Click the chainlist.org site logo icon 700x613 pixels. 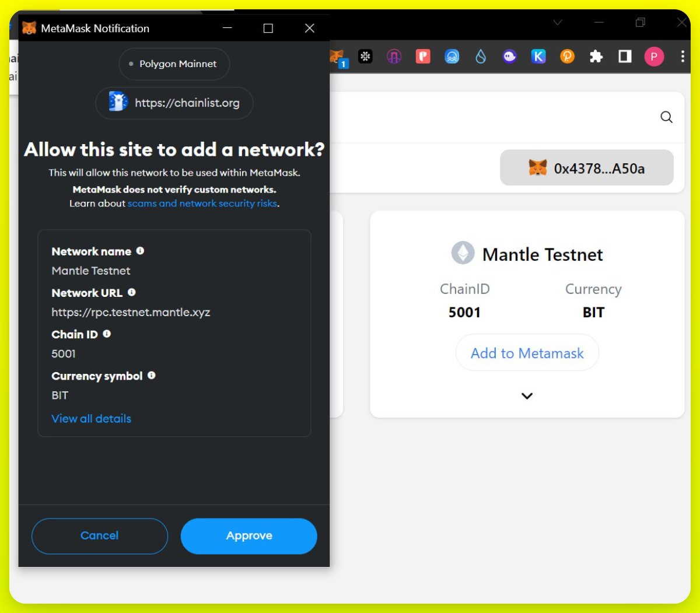[x=118, y=102]
